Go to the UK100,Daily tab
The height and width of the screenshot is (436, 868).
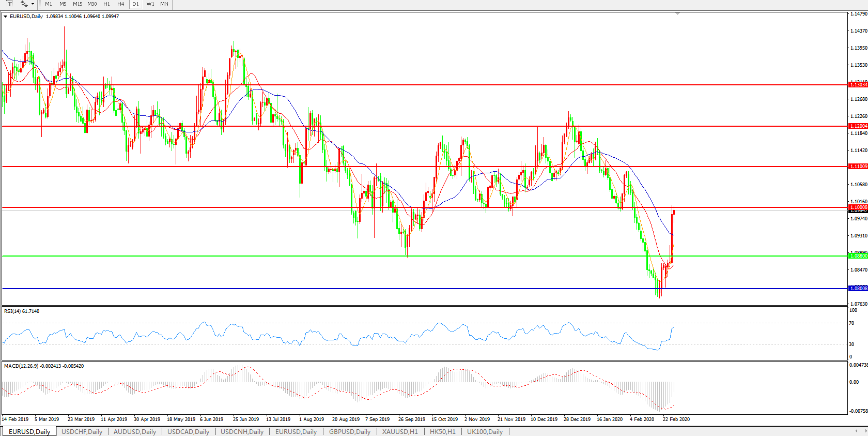tap(485, 432)
